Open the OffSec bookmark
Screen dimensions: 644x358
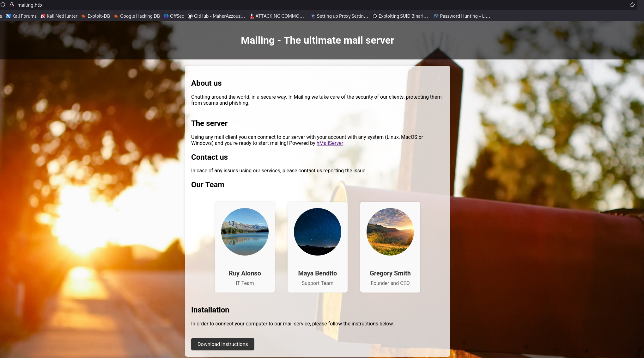tap(174, 16)
